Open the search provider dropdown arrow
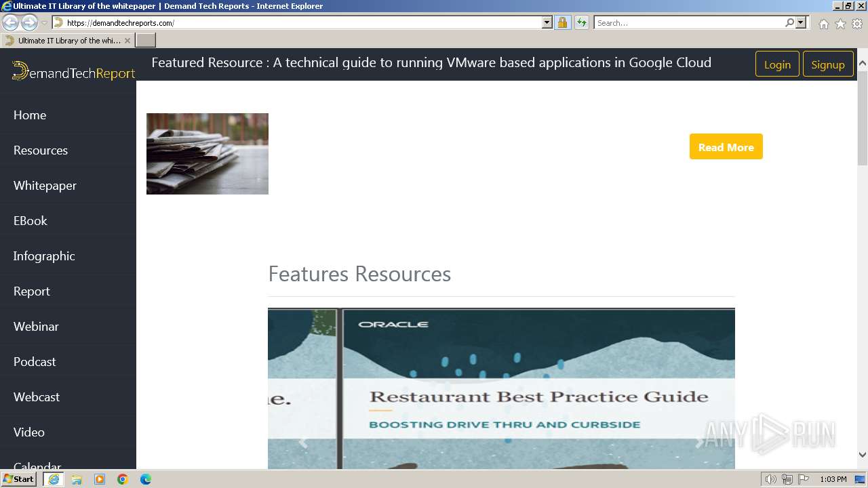This screenshot has height=488, width=868. coord(801,23)
